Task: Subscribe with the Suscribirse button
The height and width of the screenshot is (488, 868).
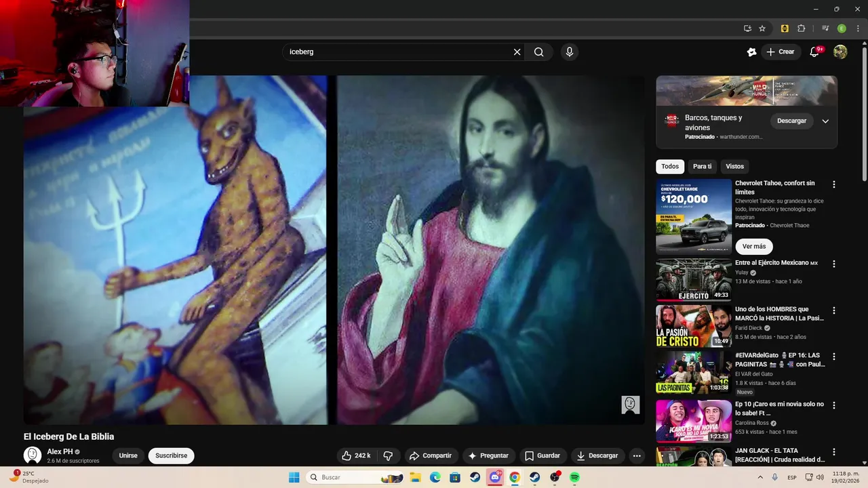Action: point(171,455)
